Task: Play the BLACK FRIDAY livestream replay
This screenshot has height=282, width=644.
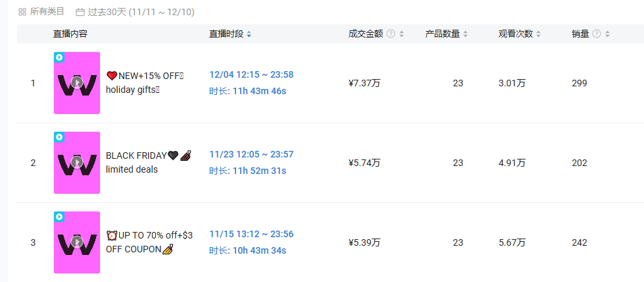Action: point(77,163)
